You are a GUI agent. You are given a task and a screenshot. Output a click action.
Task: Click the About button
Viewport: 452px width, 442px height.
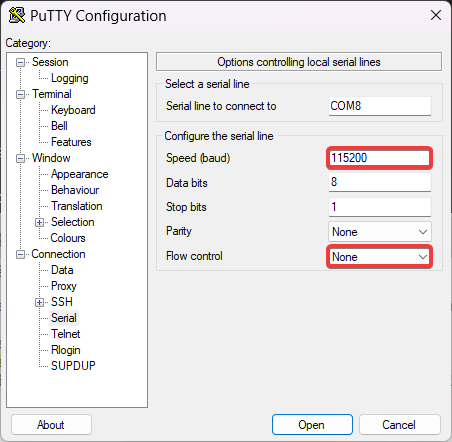pos(51,425)
